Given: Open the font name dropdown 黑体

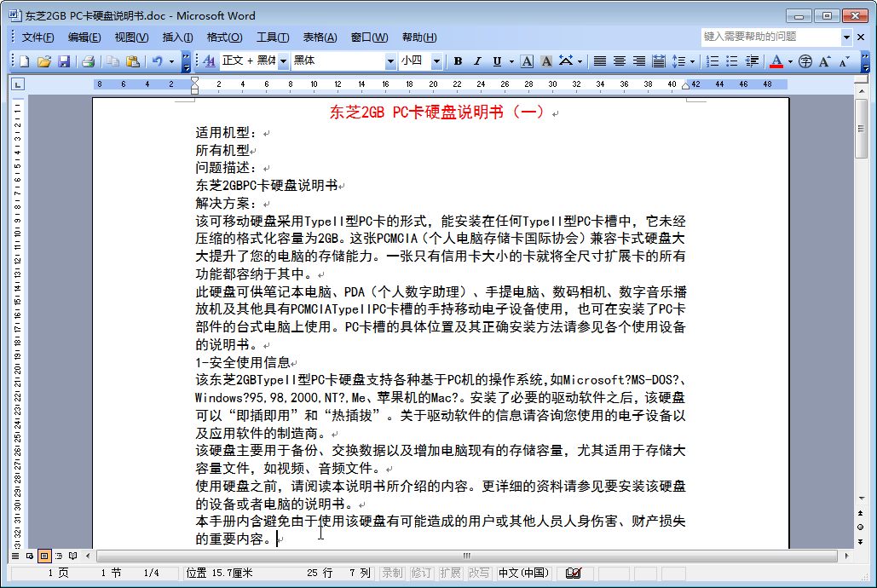Looking at the screenshot, I should [x=390, y=61].
